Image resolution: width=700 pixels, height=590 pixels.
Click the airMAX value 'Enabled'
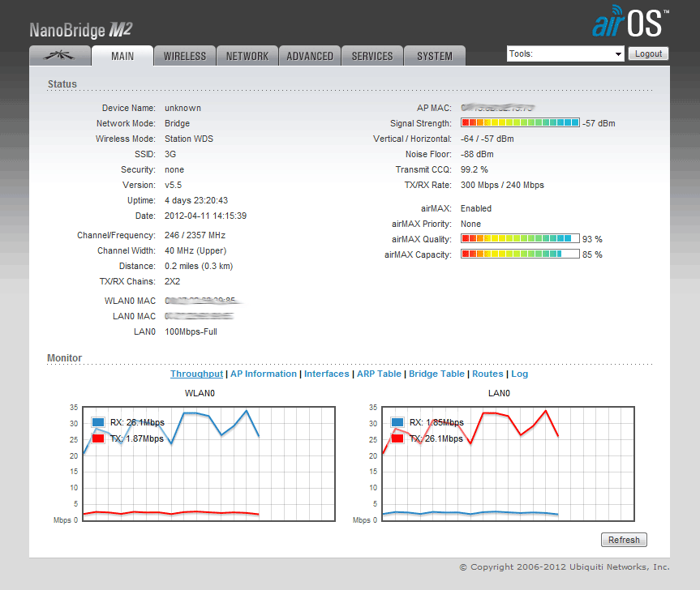[x=476, y=208]
